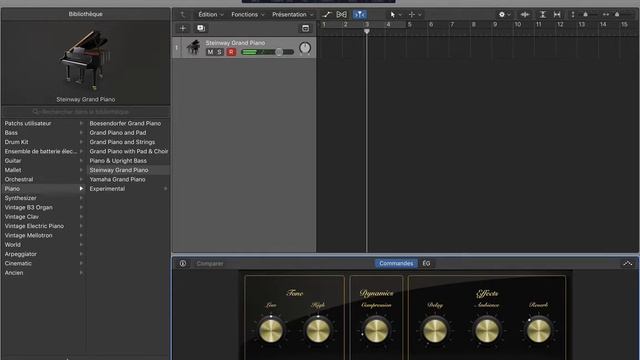The width and height of the screenshot is (640, 360).
Task: Open the marquee secondary tool menu
Action: 414,15
